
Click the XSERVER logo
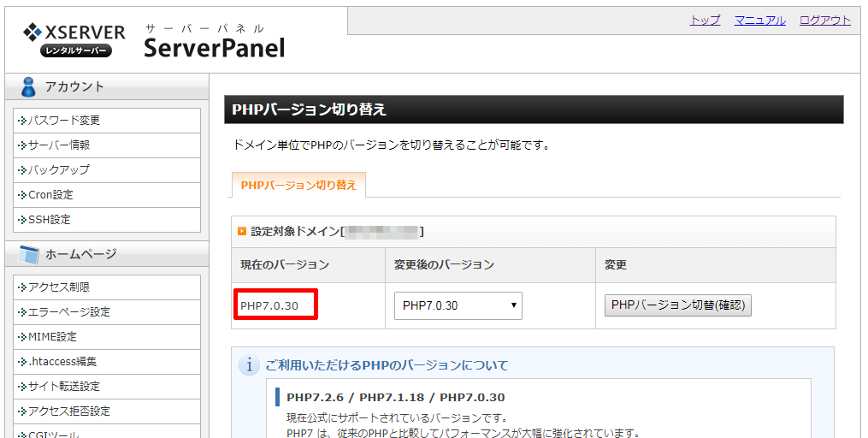(74, 39)
